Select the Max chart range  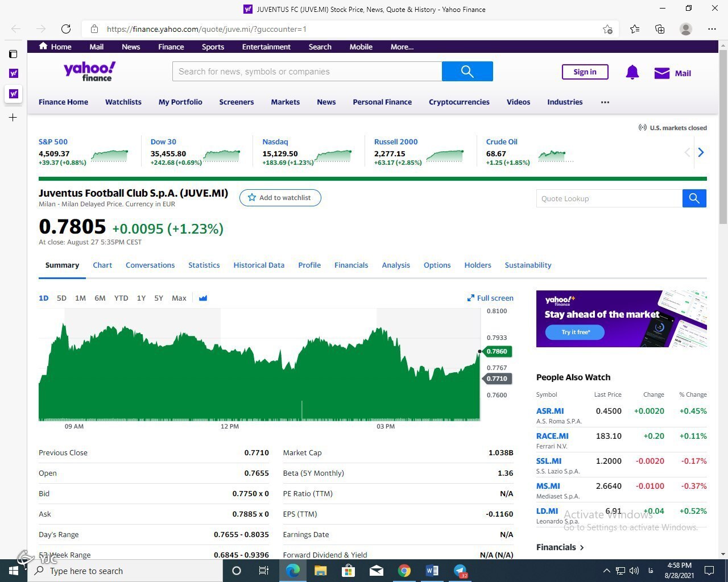coord(179,298)
